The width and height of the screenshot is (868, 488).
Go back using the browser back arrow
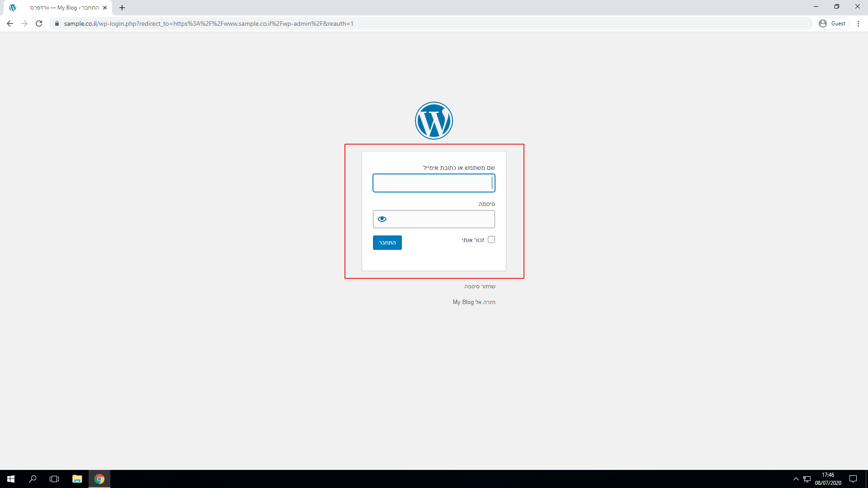coord(10,23)
